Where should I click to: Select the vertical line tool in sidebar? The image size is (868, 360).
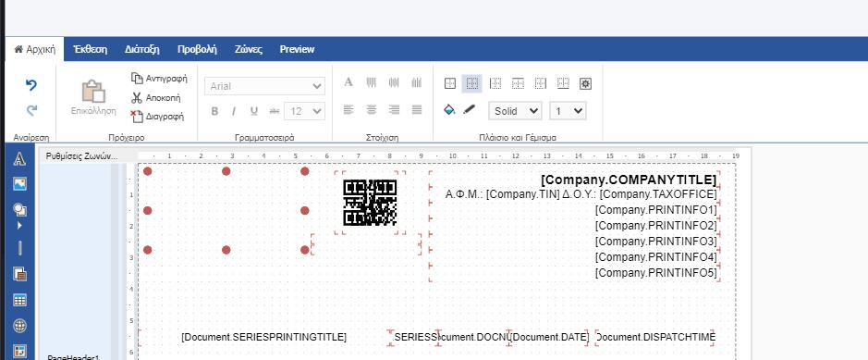19,248
